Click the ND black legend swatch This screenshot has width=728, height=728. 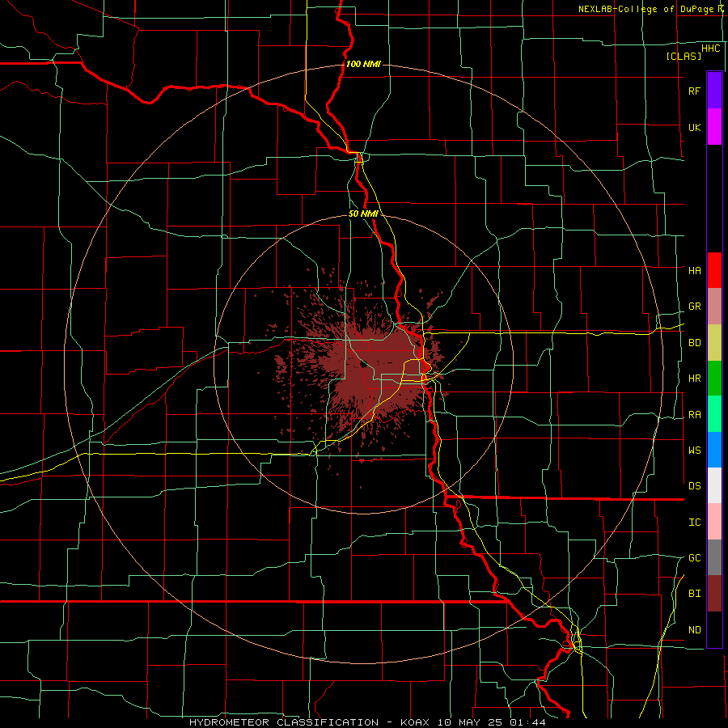click(x=714, y=629)
